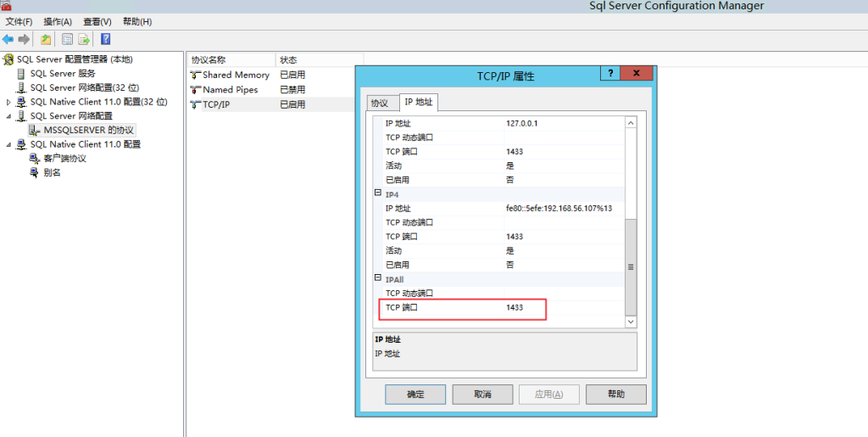Select the Named Pipes protocol row
Image resolution: width=868 pixels, height=437 pixels.
click(x=271, y=90)
